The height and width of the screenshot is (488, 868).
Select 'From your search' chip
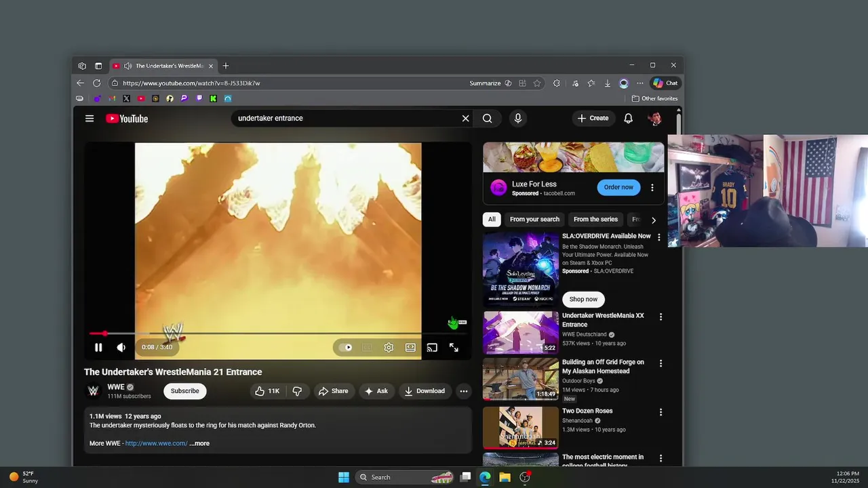534,220
